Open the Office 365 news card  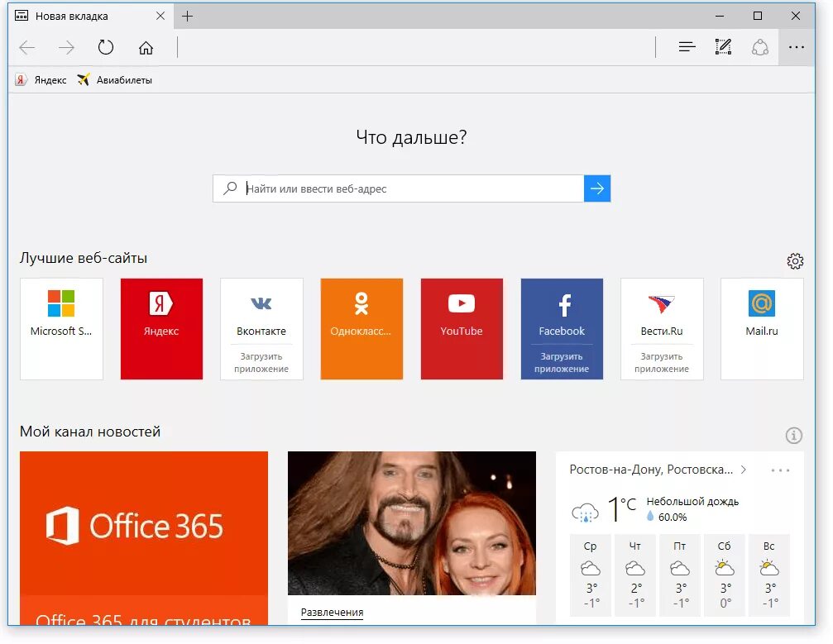144,538
